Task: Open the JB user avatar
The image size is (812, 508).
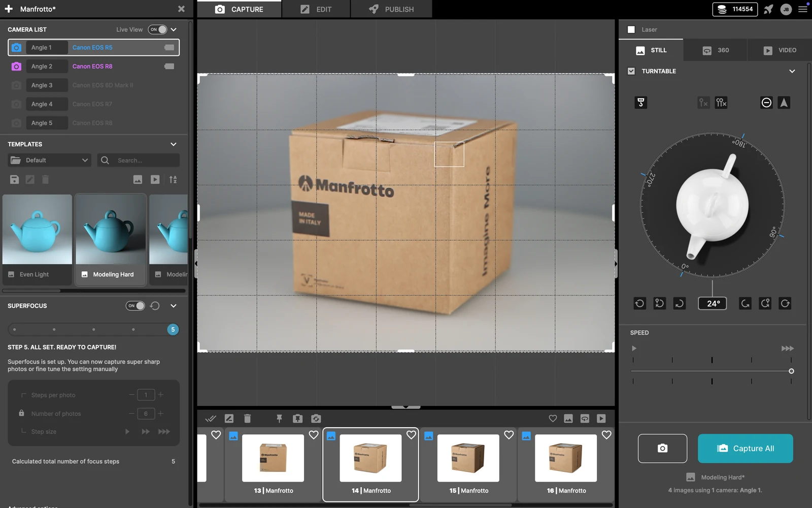Action: [x=786, y=9]
